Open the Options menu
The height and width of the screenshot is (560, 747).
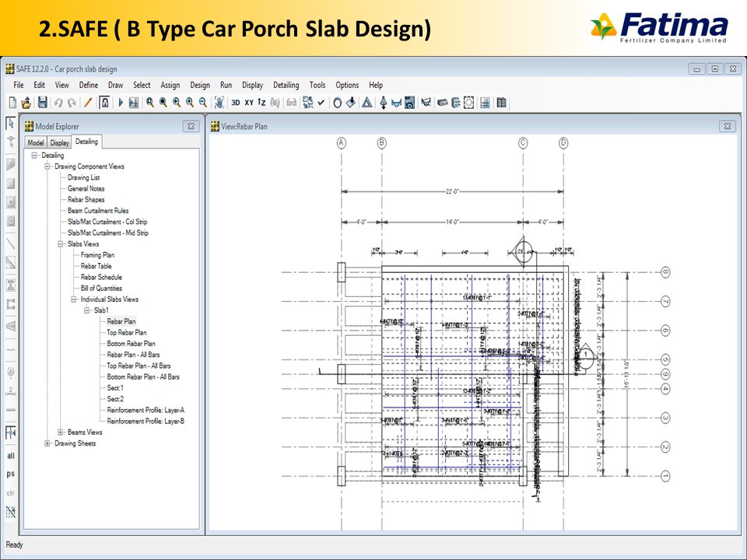click(x=347, y=86)
